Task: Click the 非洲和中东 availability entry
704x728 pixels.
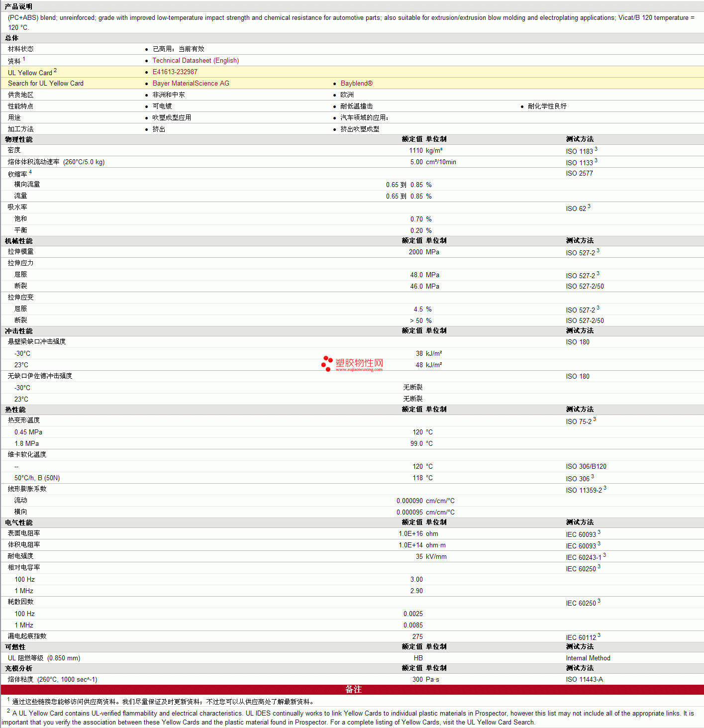Action: [169, 95]
